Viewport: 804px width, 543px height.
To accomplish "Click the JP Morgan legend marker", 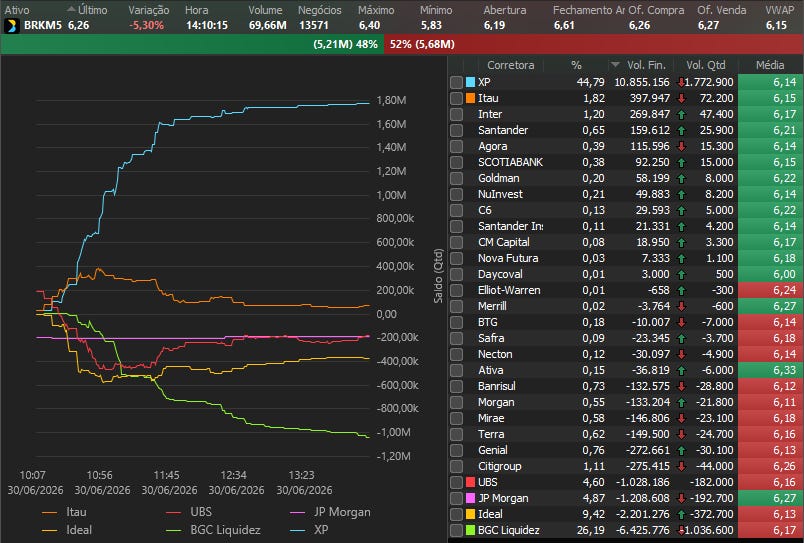I will click(298, 512).
